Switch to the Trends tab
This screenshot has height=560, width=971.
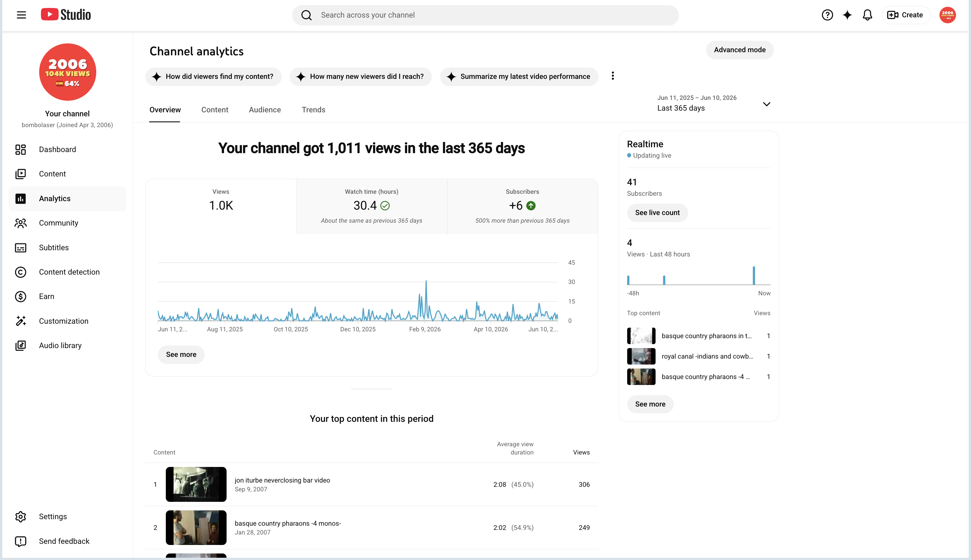313,110
